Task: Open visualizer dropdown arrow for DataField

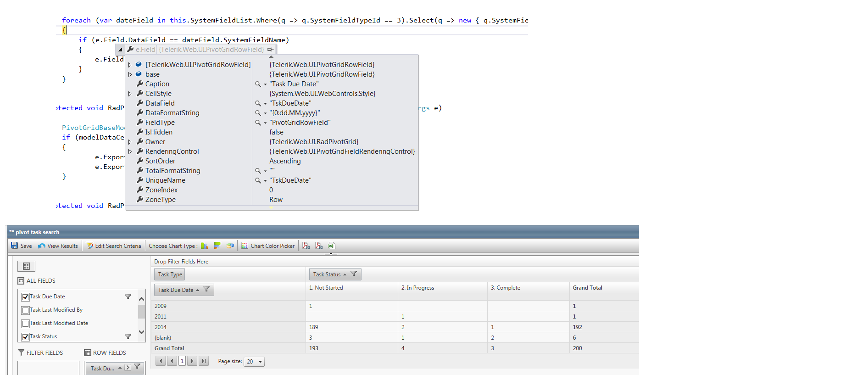Action: (x=265, y=104)
